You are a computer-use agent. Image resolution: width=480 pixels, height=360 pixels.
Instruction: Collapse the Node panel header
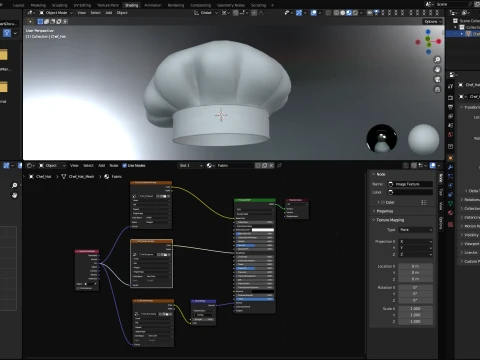(381, 174)
